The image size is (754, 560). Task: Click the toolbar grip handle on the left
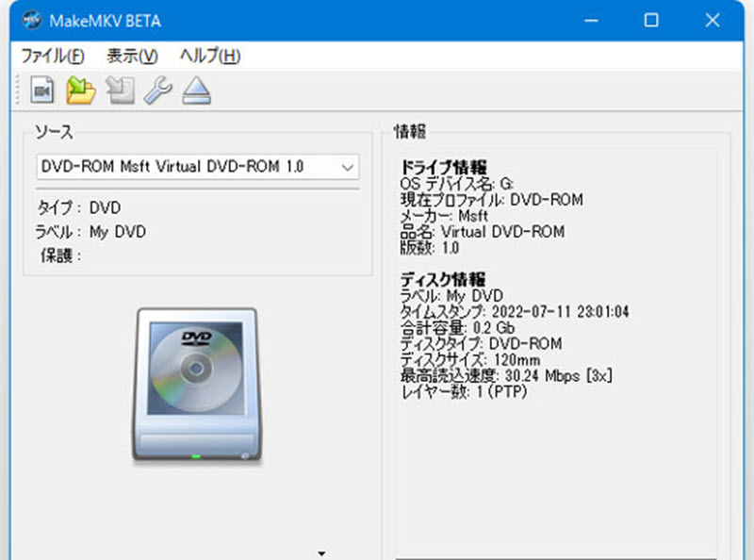(x=18, y=91)
